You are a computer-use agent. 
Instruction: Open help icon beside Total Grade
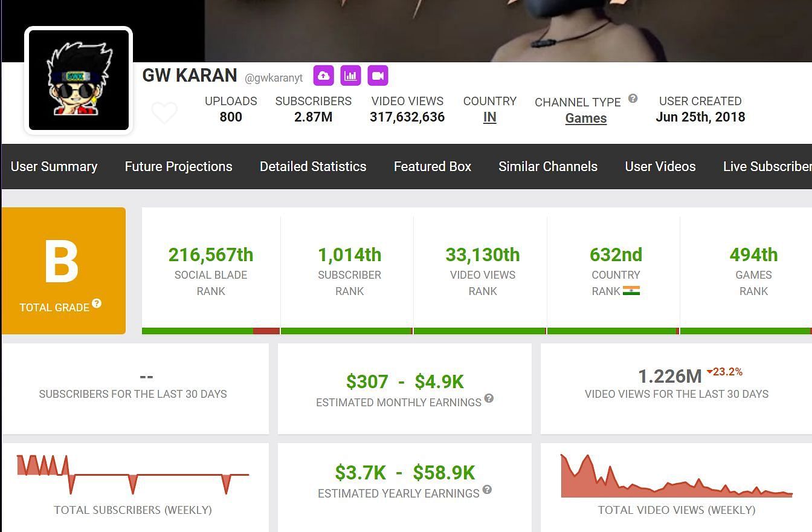tap(97, 303)
